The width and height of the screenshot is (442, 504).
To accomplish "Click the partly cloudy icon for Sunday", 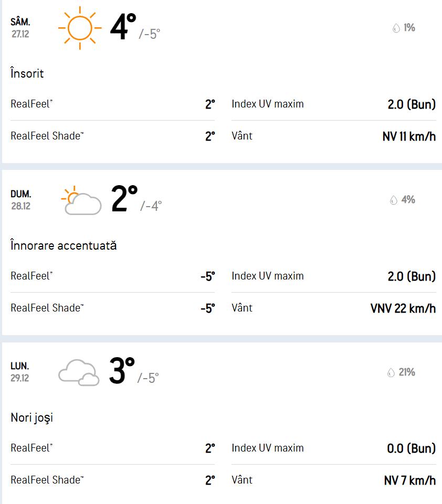I will (x=81, y=200).
